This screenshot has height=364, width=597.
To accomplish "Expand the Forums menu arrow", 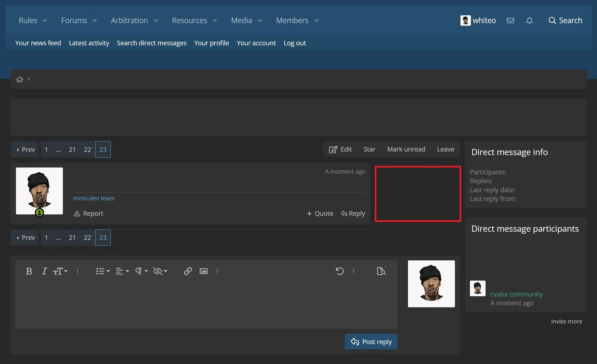I will point(95,21).
